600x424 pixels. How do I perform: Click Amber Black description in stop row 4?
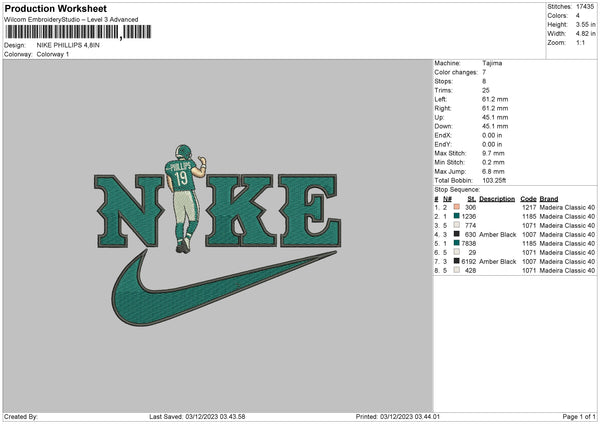click(498, 235)
